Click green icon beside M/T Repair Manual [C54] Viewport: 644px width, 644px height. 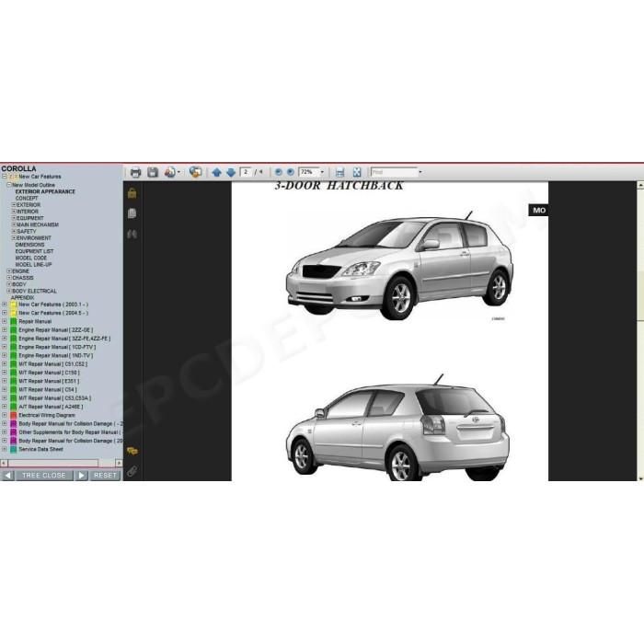click(x=14, y=390)
